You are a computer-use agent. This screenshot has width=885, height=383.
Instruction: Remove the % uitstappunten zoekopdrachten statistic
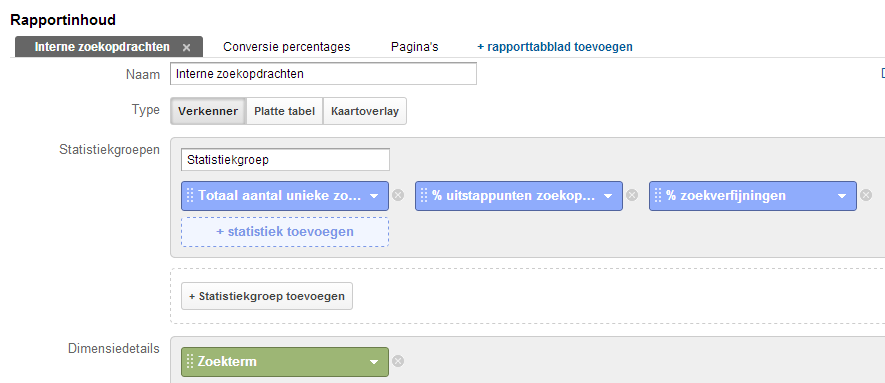pyautogui.click(x=632, y=195)
